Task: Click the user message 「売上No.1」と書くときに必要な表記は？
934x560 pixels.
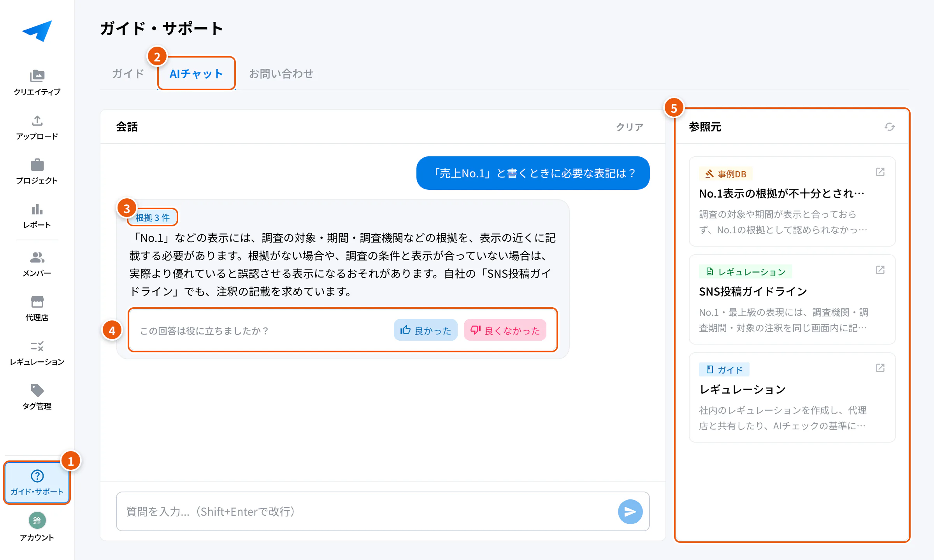Action: (533, 173)
